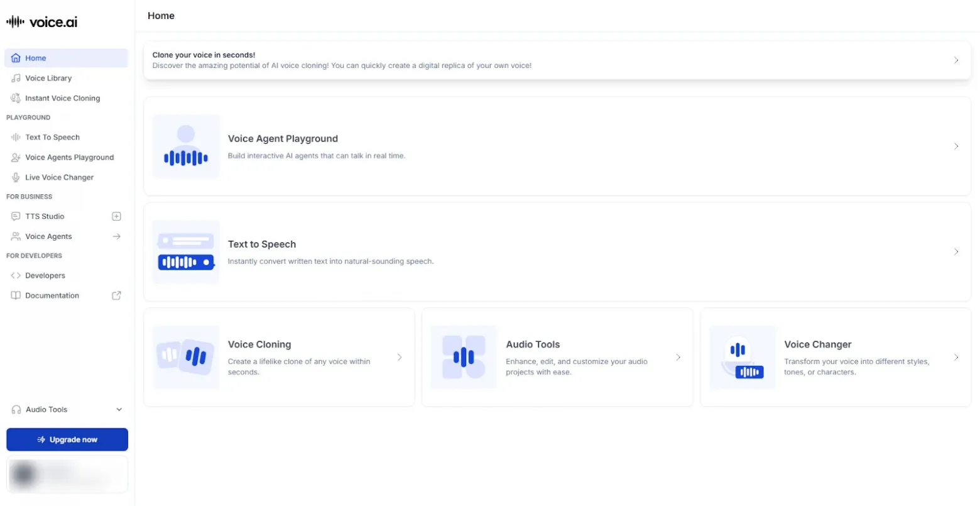Click the user account profile at bottom left
The height and width of the screenshot is (506, 980).
coord(67,475)
